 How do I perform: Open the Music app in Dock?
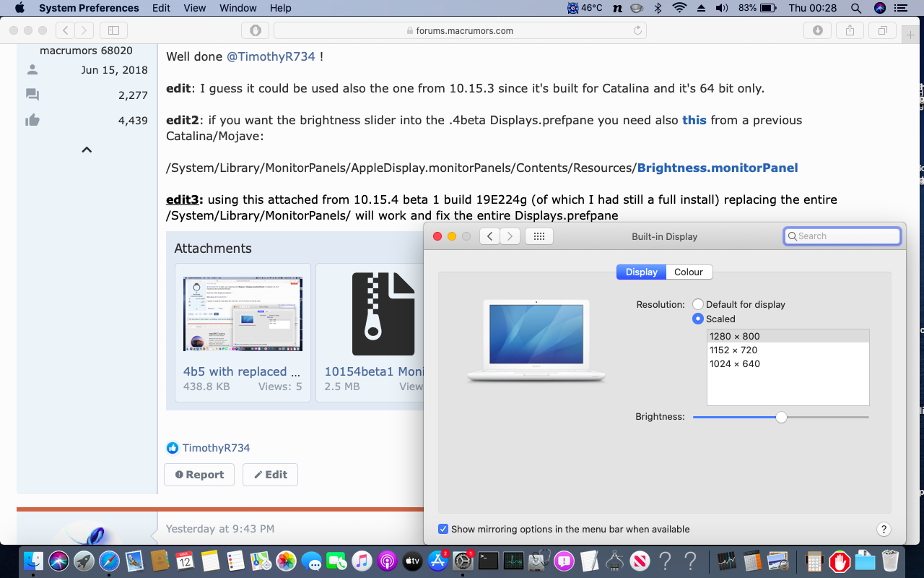[x=362, y=560]
